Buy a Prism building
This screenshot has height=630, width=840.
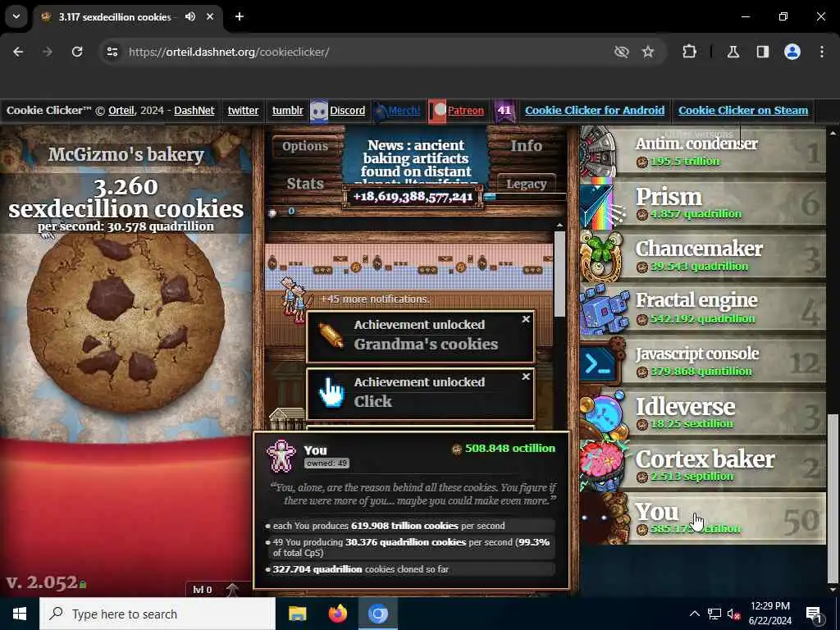(703, 203)
